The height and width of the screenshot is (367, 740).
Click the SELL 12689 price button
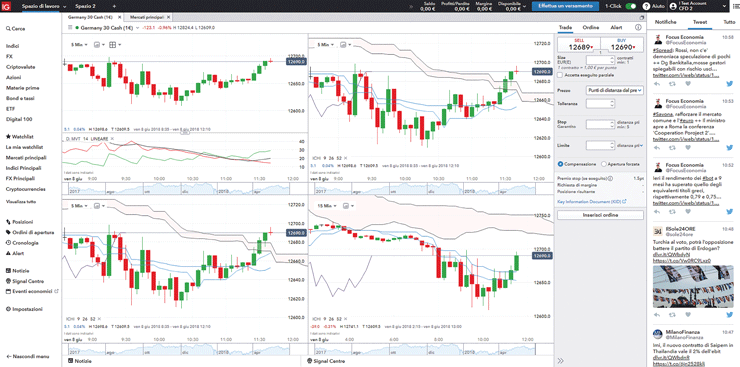(579, 45)
